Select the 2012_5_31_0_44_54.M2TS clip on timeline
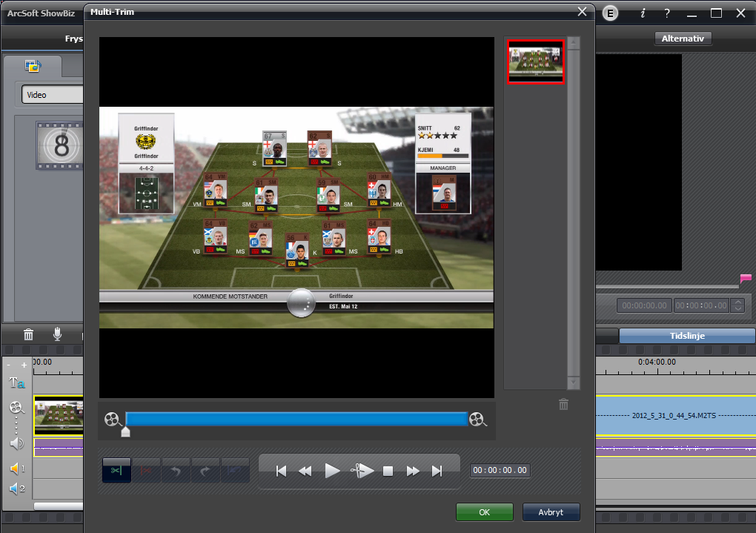The height and width of the screenshot is (533, 756). click(675, 415)
